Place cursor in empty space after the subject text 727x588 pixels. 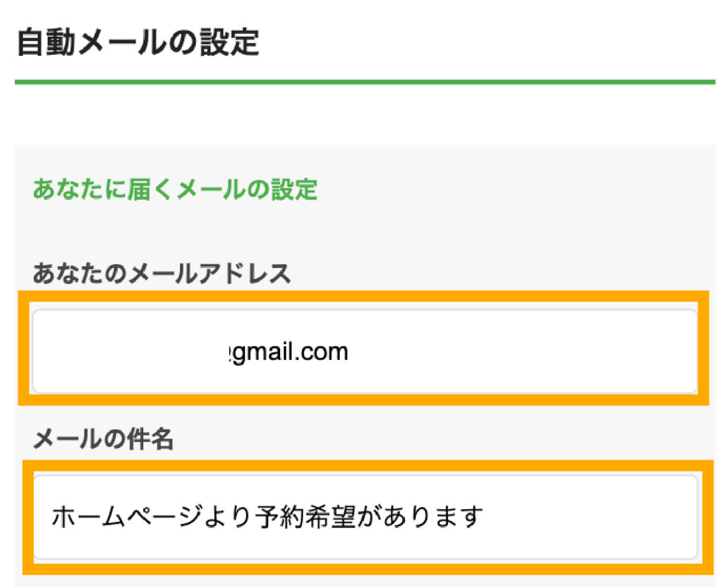[x=587, y=516]
